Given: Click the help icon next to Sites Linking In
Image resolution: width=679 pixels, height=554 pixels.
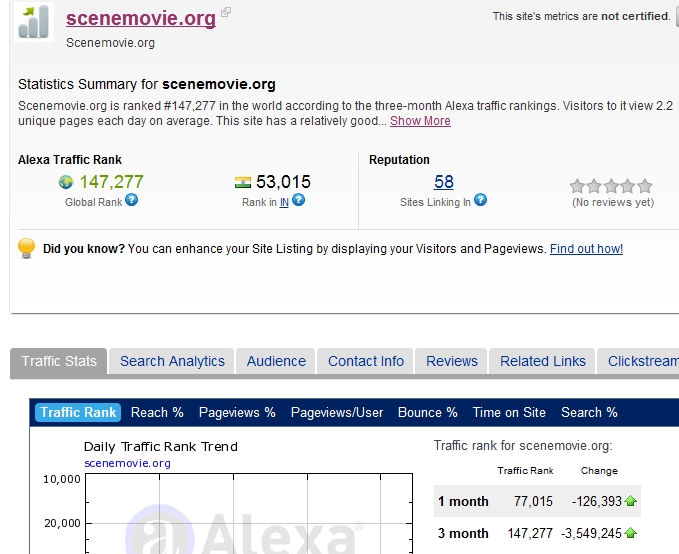Looking at the screenshot, I should coord(480,201).
